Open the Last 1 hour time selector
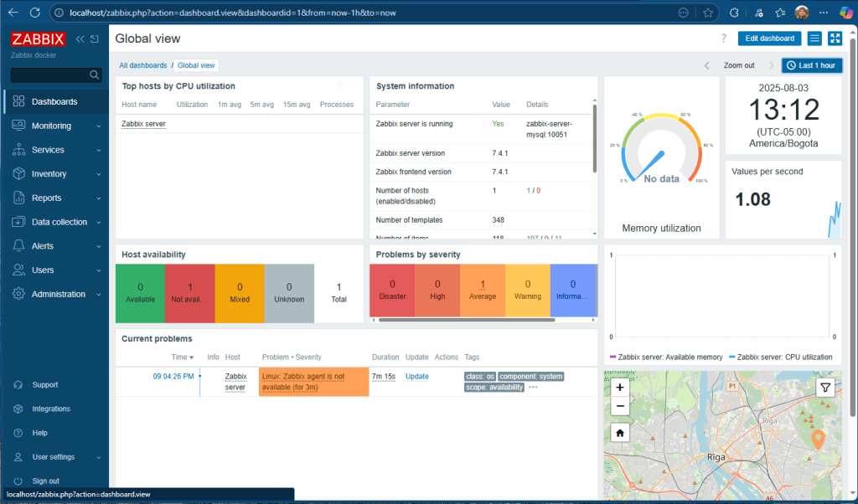The height and width of the screenshot is (504, 858). tap(812, 65)
